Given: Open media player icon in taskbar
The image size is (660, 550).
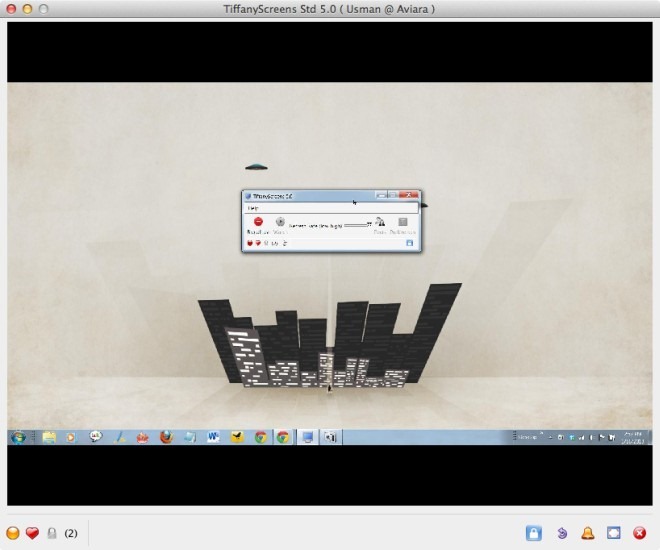Looking at the screenshot, I should tap(71, 438).
